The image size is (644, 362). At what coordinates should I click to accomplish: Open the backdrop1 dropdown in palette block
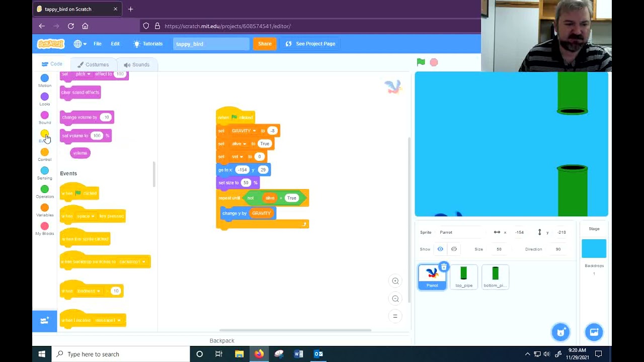point(132,262)
